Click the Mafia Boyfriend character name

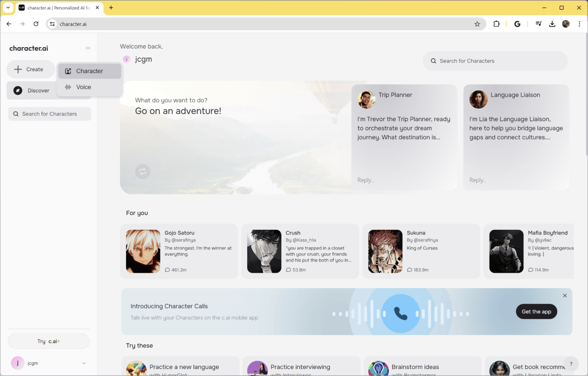point(547,233)
